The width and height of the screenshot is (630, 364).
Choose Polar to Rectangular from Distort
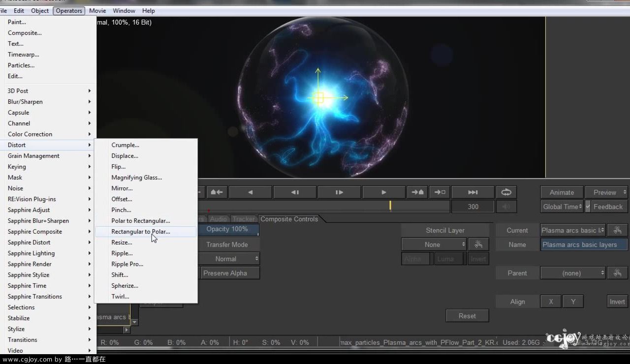point(146,221)
